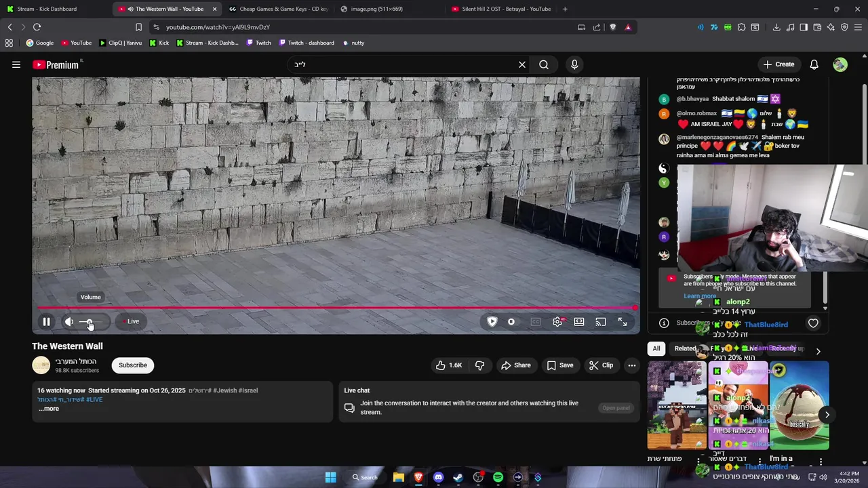The width and height of the screenshot is (868, 488).
Task: Switch to Cheap Games & Game Keys tab
Action: pos(279,9)
